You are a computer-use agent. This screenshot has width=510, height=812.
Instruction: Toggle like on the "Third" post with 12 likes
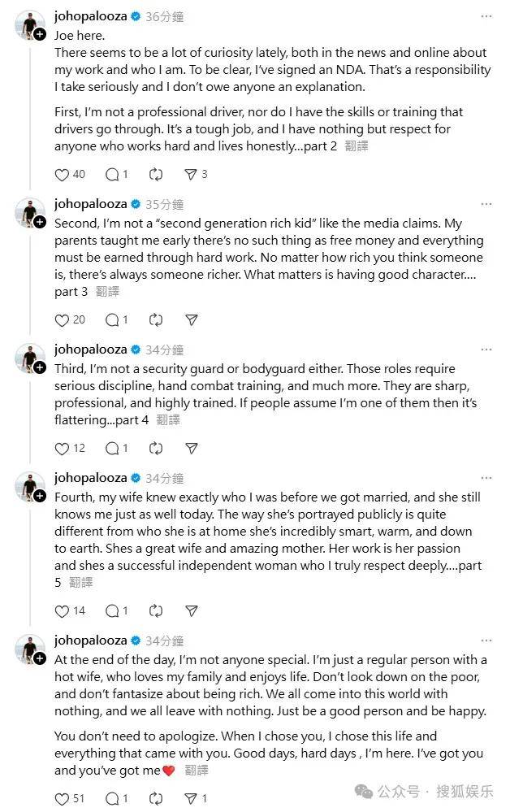(62, 448)
